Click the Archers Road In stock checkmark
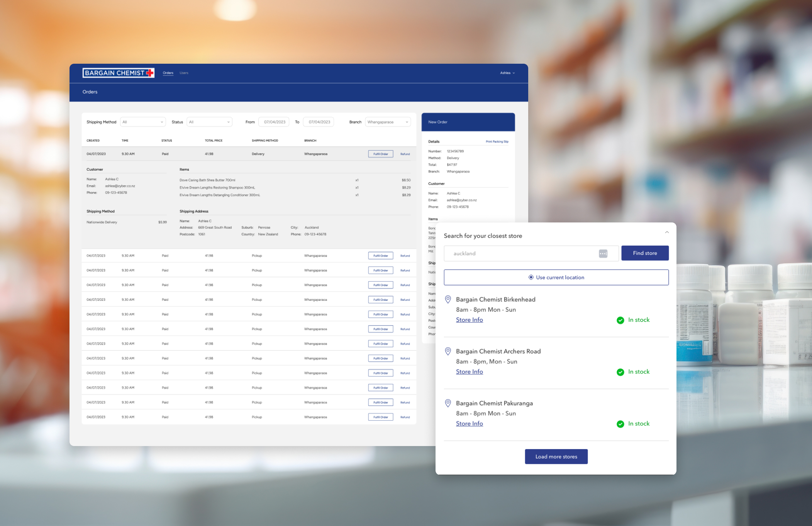The image size is (812, 526). point(620,372)
